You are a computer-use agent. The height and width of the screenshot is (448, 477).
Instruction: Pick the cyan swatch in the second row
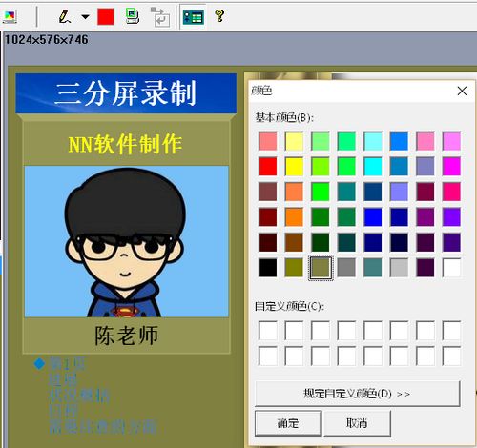(x=373, y=167)
